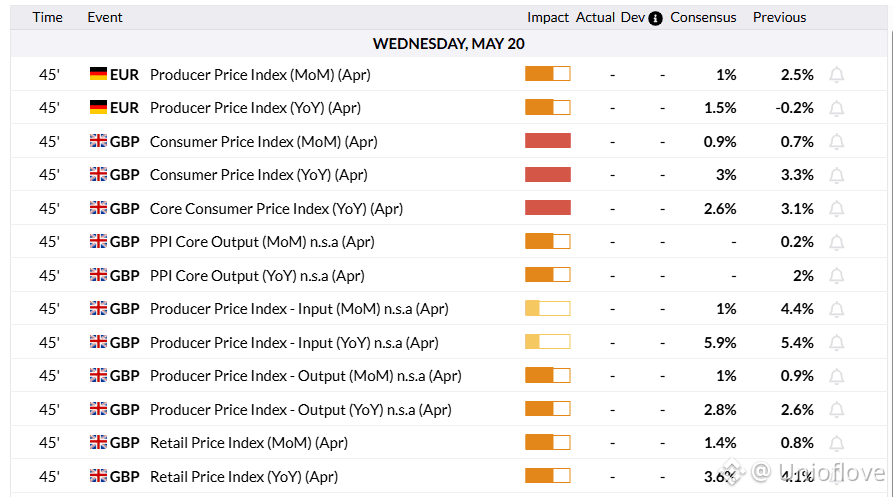
Task: Click UK flag on Retail Price MoM
Action: pos(98,442)
